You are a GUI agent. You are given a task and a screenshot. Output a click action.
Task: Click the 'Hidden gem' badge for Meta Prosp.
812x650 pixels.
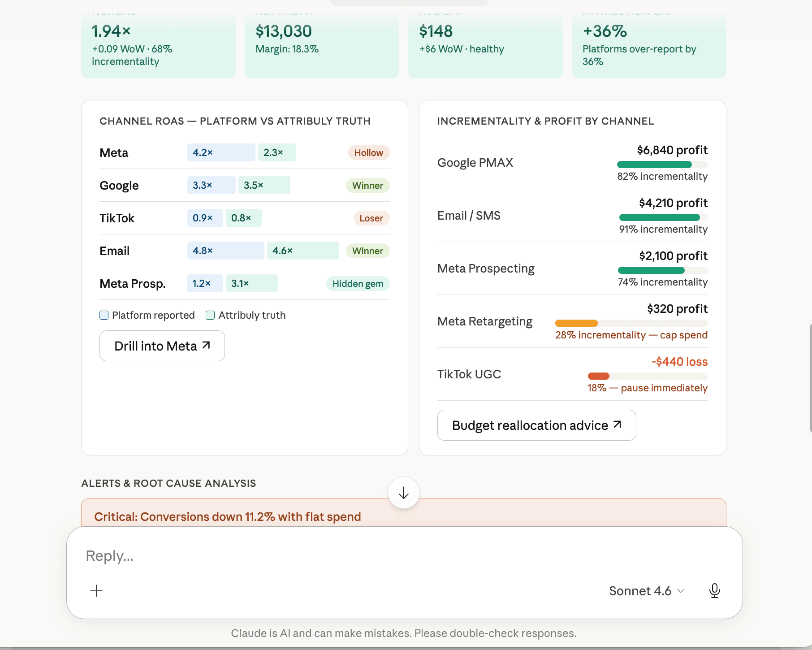[x=357, y=283]
